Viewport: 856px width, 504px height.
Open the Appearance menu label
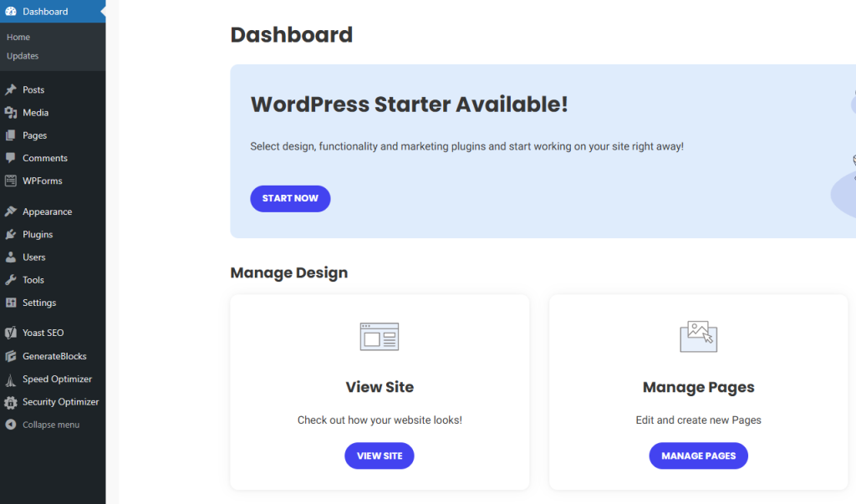pos(47,211)
